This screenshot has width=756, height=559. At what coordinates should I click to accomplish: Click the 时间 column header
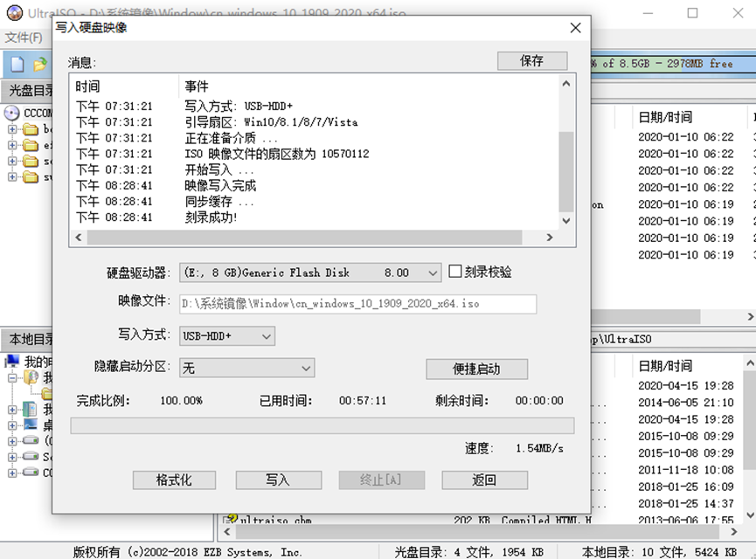tap(87, 86)
